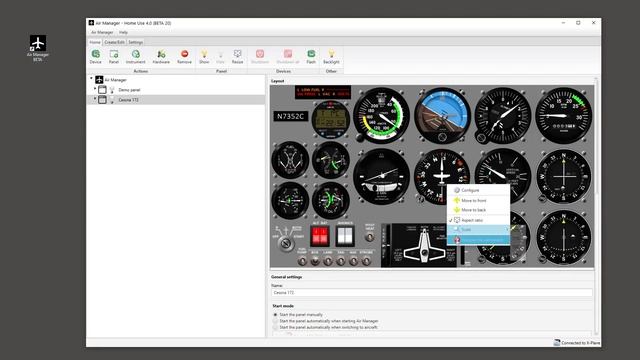The width and height of the screenshot is (640, 360).
Task: Expand the Demo panel tree node
Action: [95, 89]
